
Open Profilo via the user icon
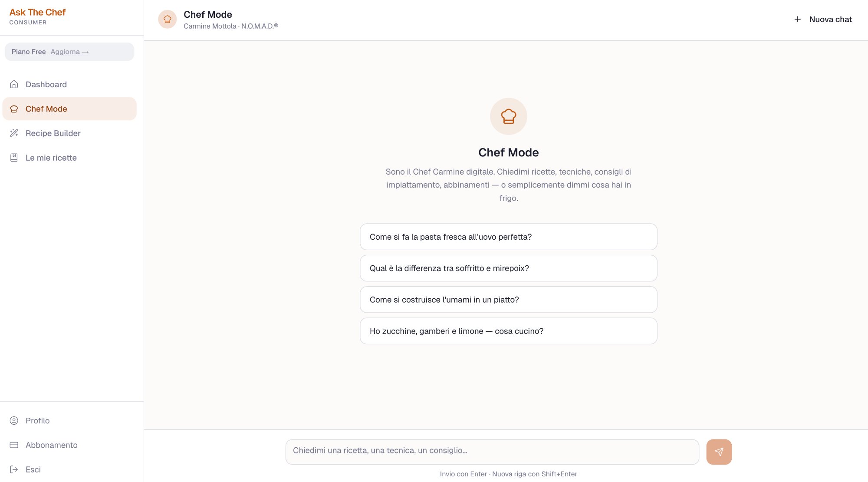coord(13,420)
